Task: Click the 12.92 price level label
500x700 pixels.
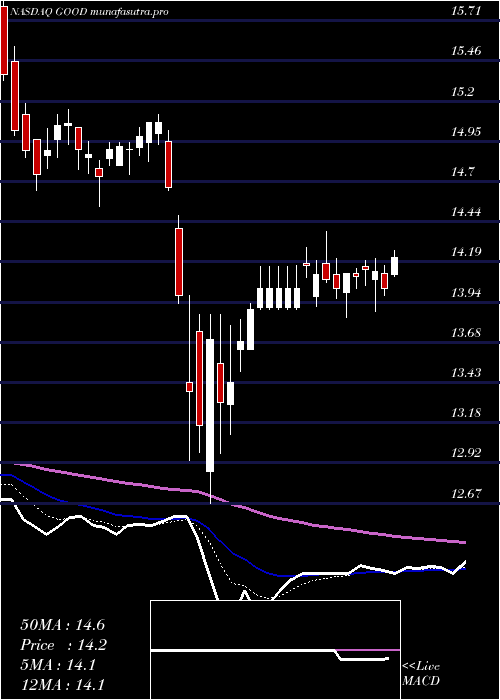Action: click(x=466, y=453)
